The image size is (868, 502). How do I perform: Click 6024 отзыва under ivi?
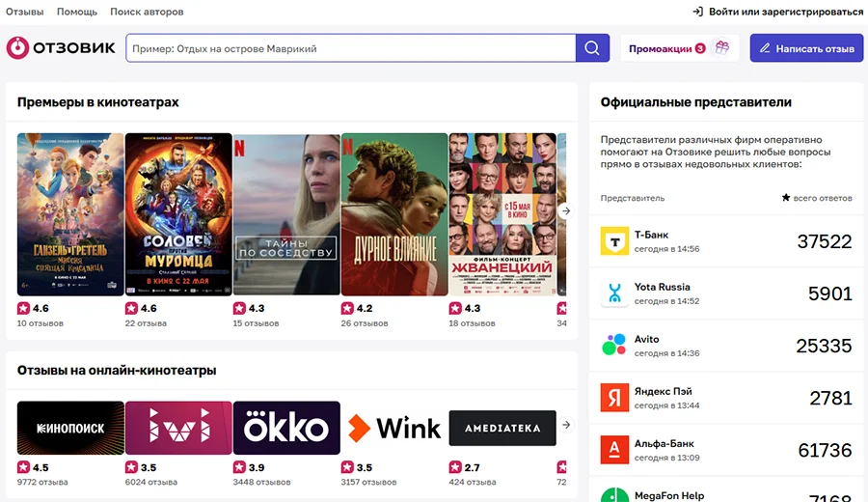click(151, 482)
